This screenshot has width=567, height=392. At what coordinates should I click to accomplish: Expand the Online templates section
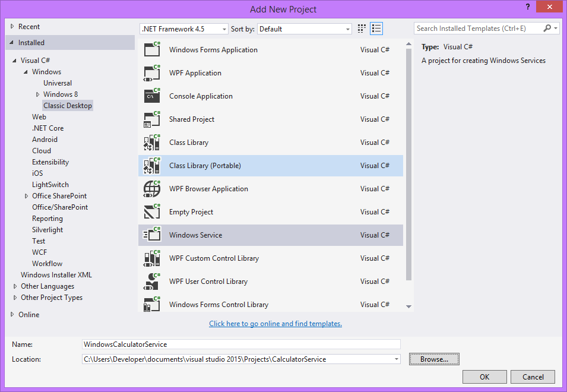(x=13, y=315)
